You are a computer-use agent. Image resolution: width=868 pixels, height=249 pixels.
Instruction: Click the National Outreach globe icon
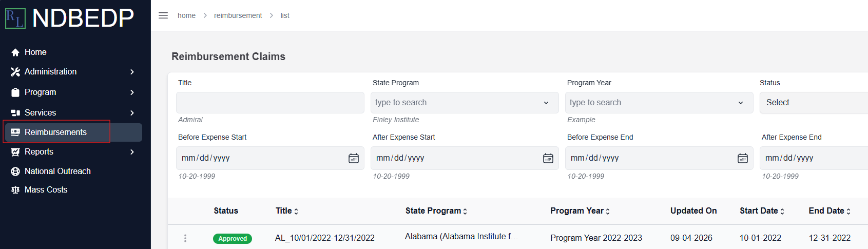pos(15,171)
